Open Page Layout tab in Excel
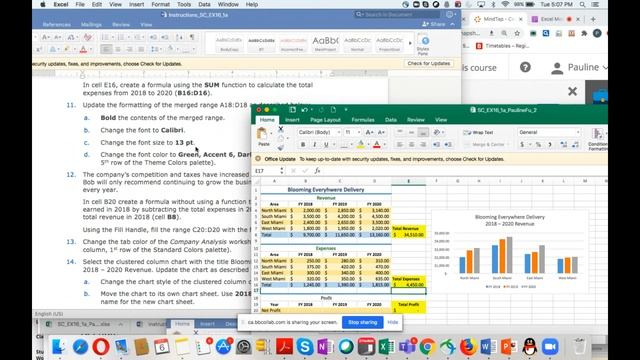The width and height of the screenshot is (640, 360). 325,120
